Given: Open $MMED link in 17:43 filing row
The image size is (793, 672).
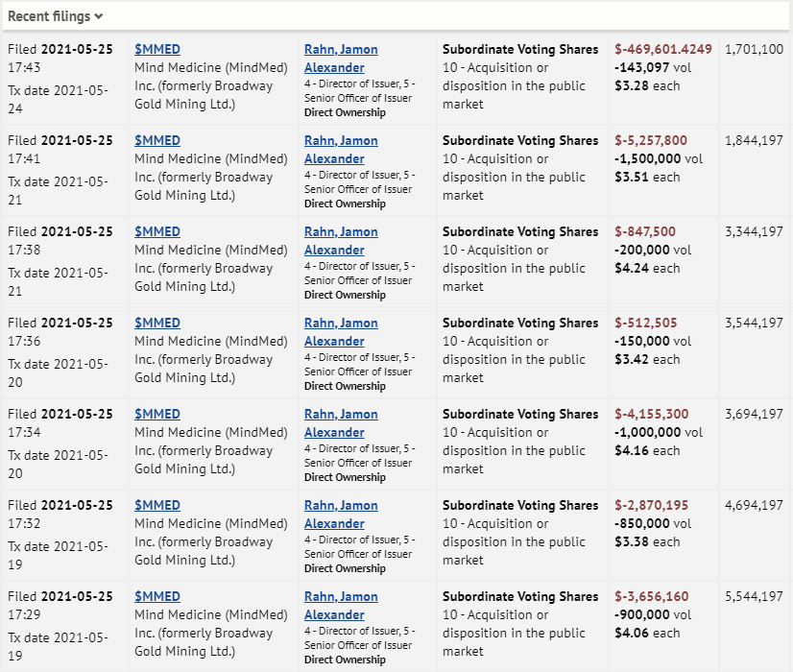Looking at the screenshot, I should pos(157,49).
